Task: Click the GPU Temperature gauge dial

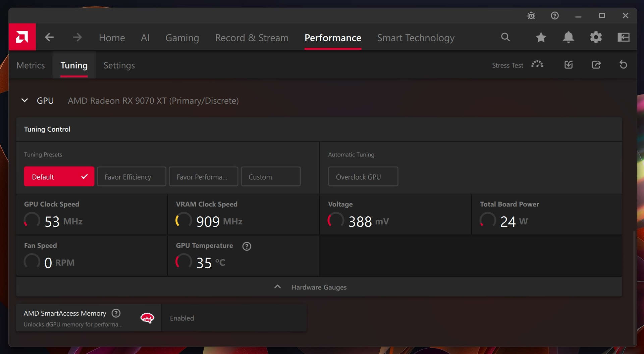Action: click(184, 262)
